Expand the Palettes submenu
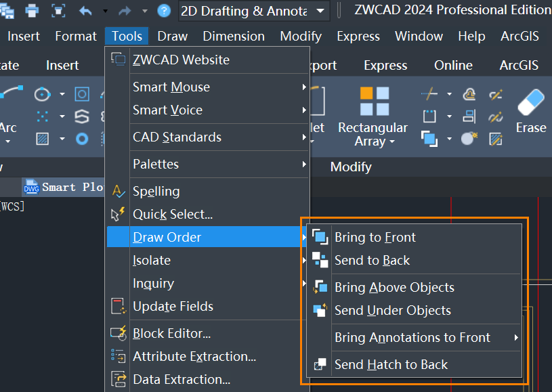 208,165
